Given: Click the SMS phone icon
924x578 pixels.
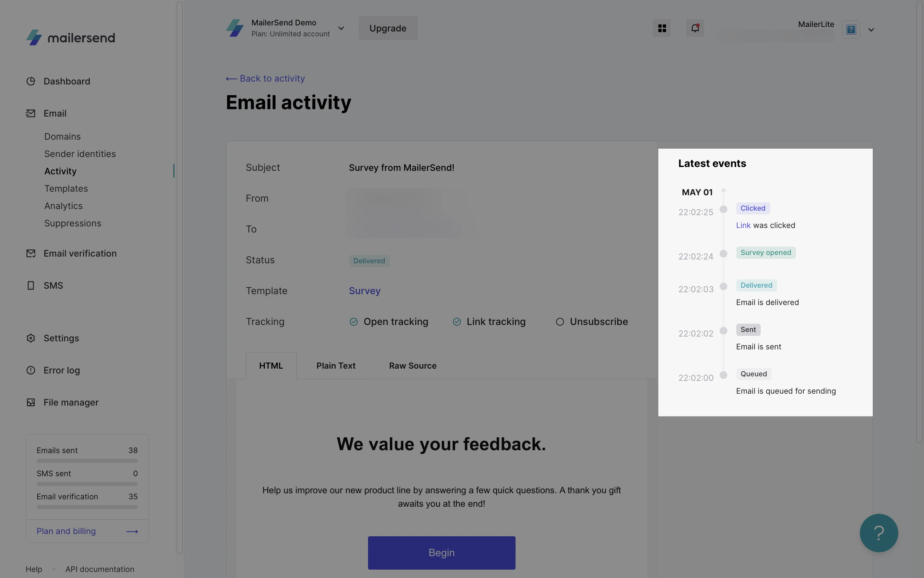Looking at the screenshot, I should (30, 285).
